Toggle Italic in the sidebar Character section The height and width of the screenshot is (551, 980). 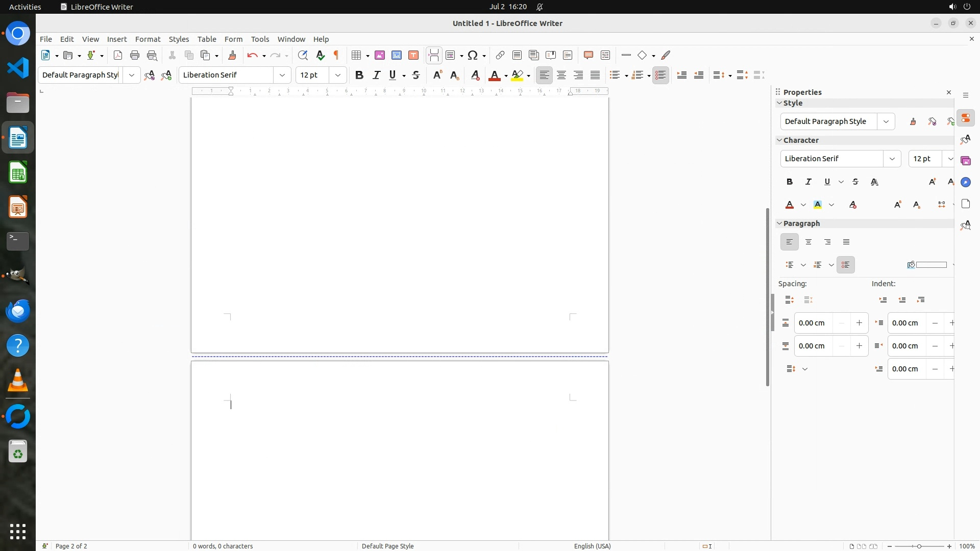click(808, 182)
